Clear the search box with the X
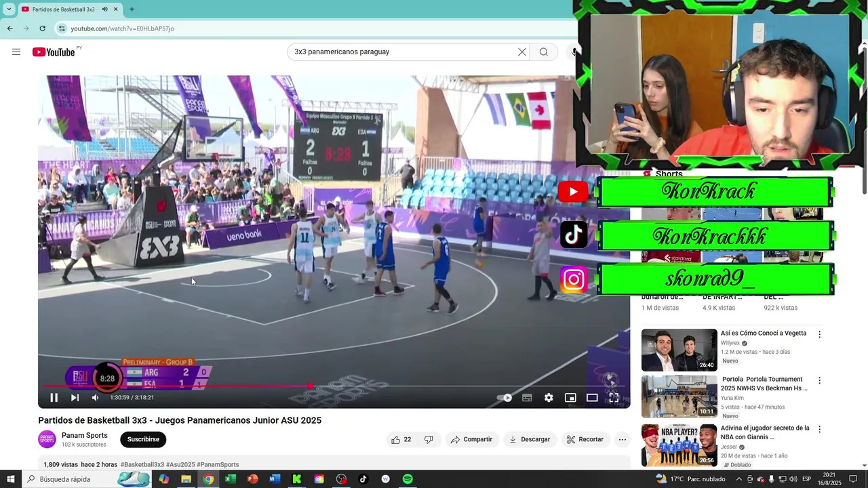The width and height of the screenshot is (868, 488). pyautogui.click(x=522, y=52)
